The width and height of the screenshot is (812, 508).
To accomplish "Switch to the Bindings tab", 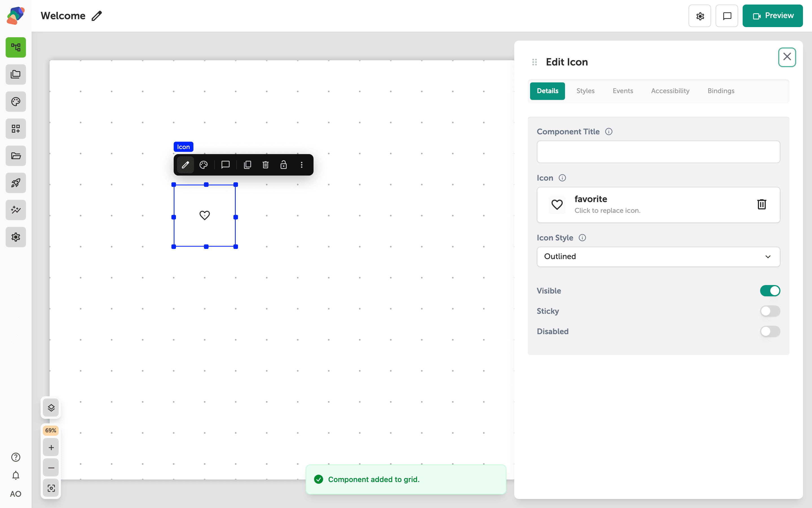I will point(721,91).
